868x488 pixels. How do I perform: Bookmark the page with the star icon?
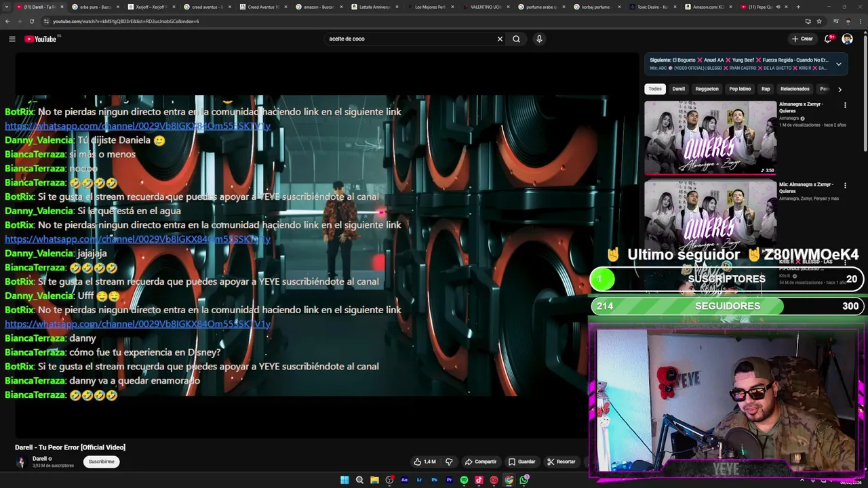[x=818, y=21]
